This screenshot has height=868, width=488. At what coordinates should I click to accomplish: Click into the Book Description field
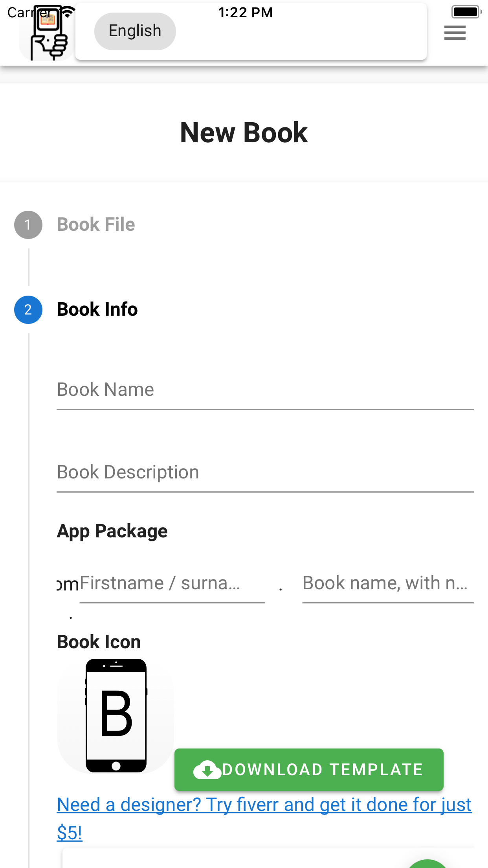click(265, 473)
